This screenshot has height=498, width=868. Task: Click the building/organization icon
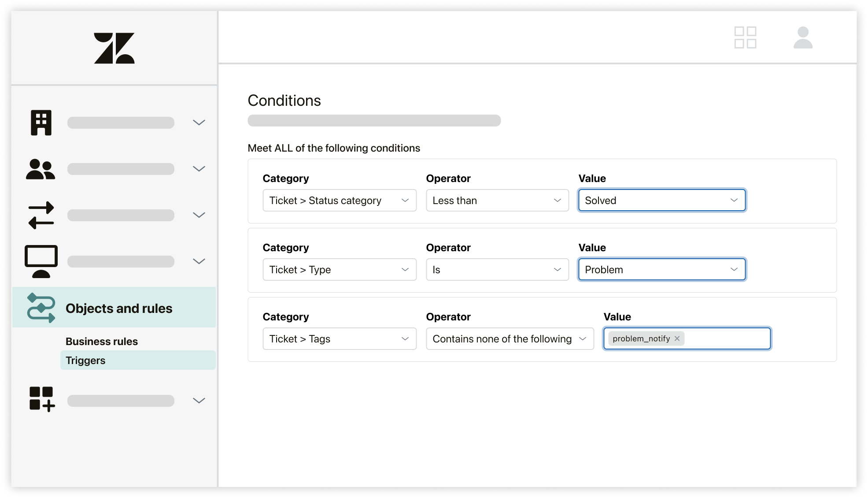point(41,122)
